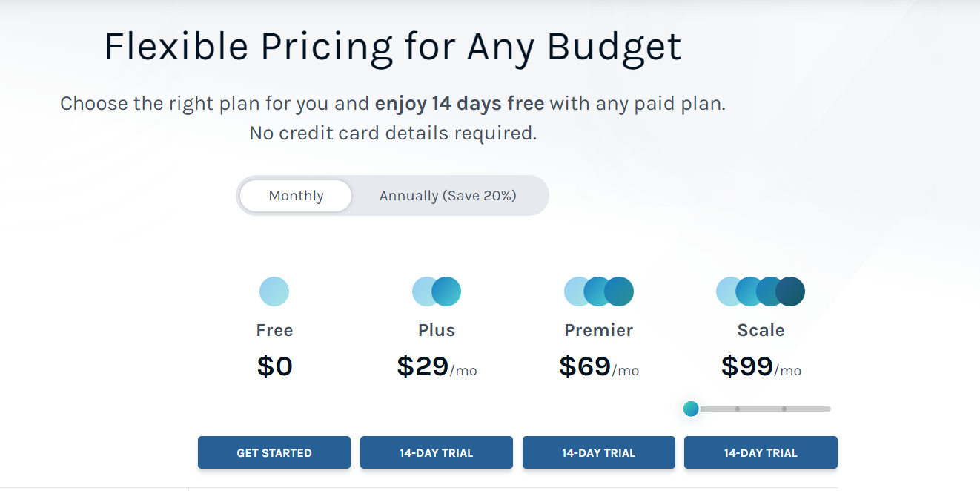Toggle the billing period pill control
Screen dimensions: 980x491
[393, 195]
